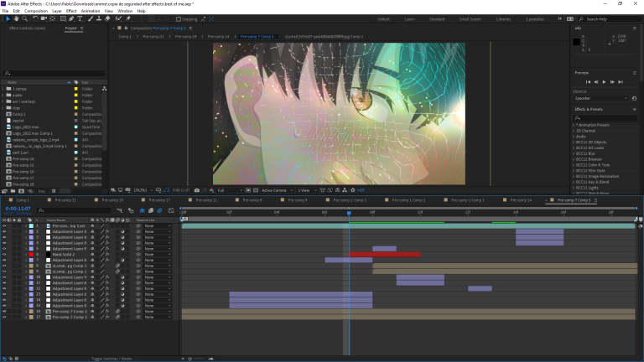The height and width of the screenshot is (362, 644).
Task: Open the 1 View layout dropdown
Action: click(307, 190)
